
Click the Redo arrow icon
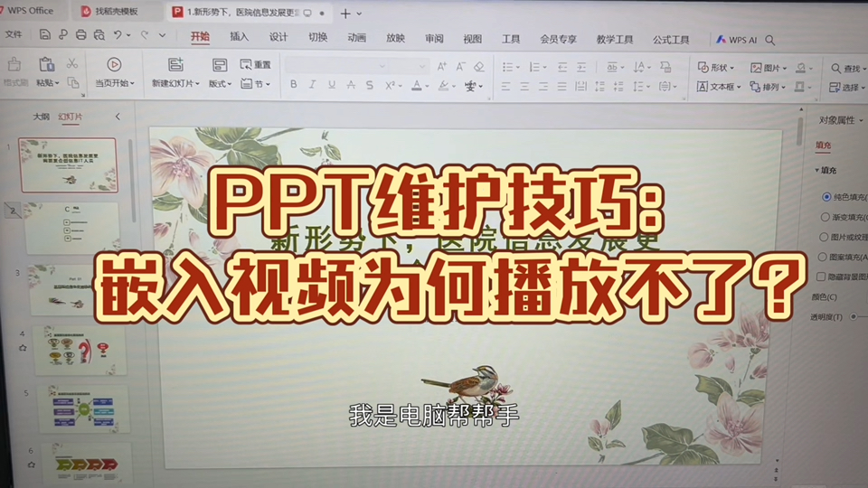(145, 35)
